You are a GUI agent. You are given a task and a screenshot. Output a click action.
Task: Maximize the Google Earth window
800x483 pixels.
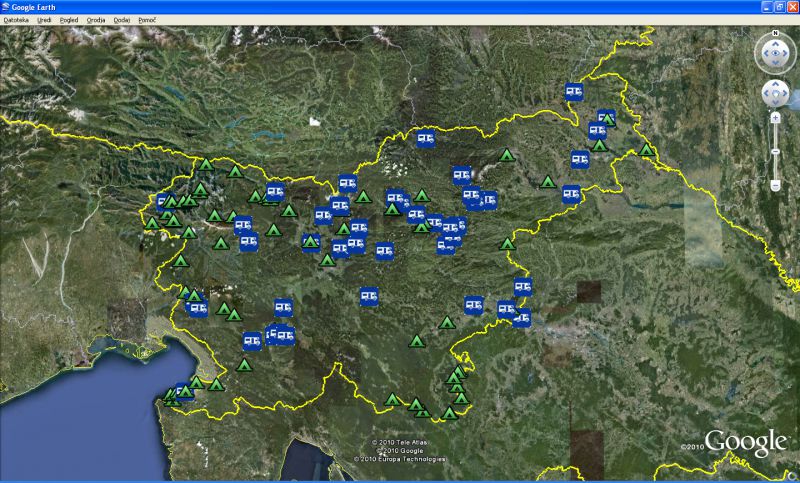tap(780, 7)
